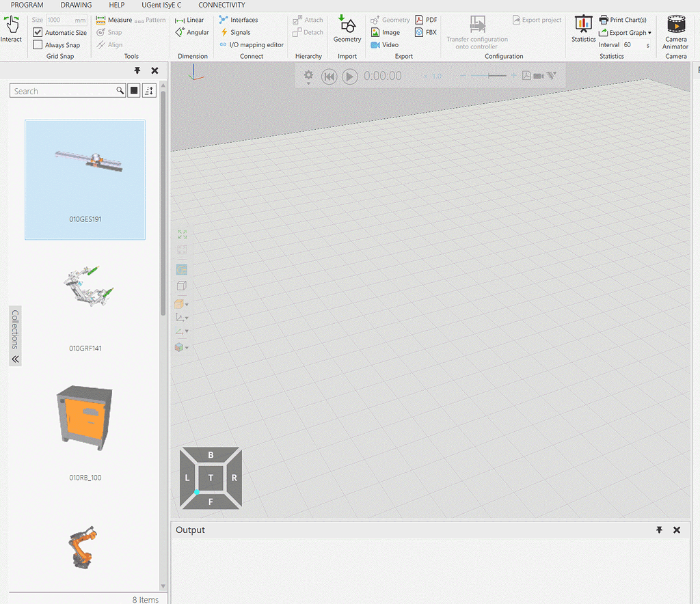The height and width of the screenshot is (604, 700).
Task: Export a Video recording
Action: (385, 44)
